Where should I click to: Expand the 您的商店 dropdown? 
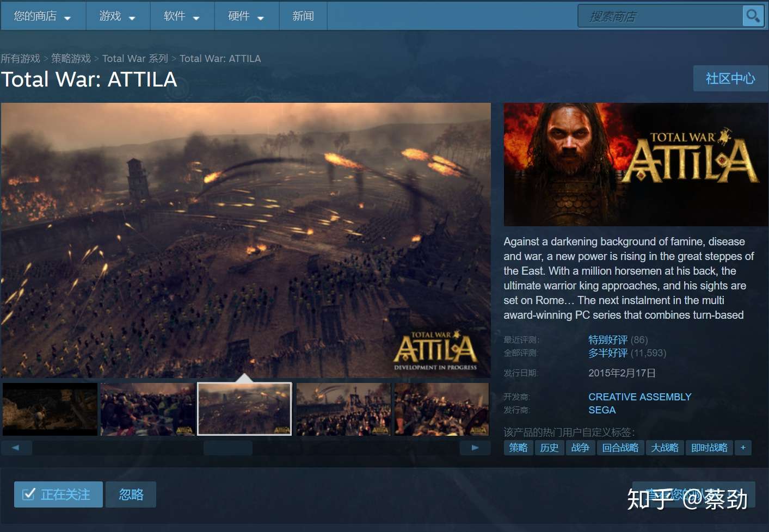click(x=42, y=16)
